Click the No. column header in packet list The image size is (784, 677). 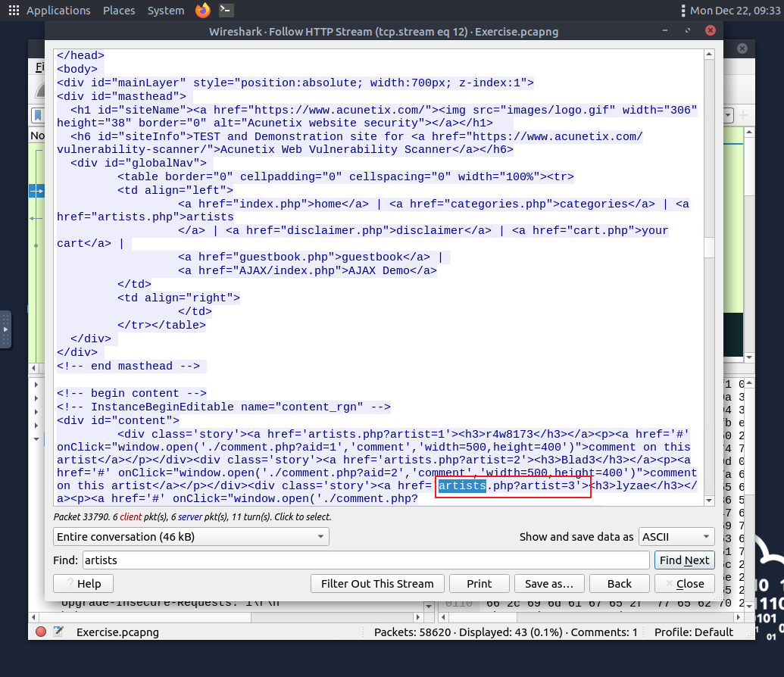click(38, 136)
